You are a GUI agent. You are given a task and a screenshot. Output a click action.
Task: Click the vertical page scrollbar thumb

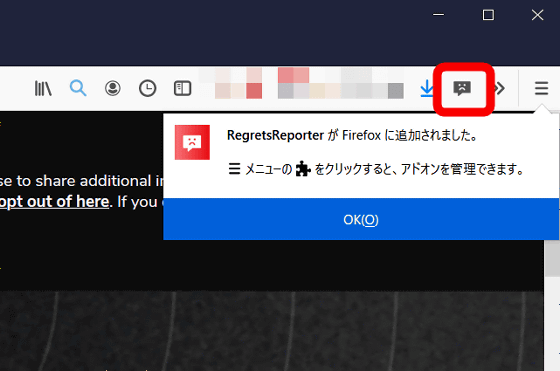pos(552,258)
